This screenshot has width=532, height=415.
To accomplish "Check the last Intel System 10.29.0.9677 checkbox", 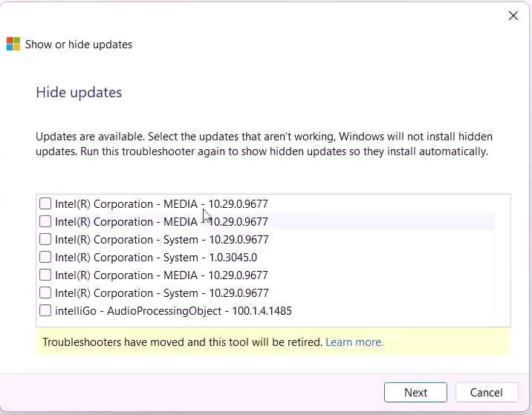I will coord(45,293).
